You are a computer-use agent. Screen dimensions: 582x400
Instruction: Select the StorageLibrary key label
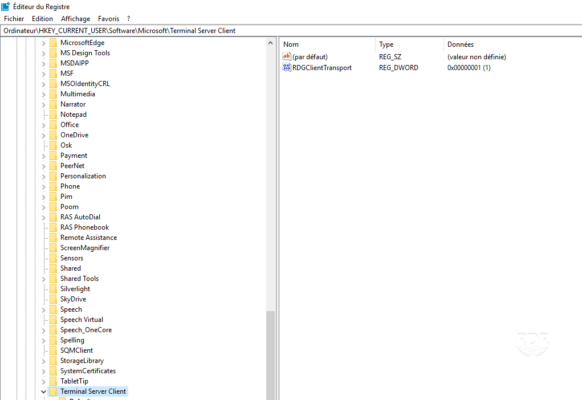[82, 361]
